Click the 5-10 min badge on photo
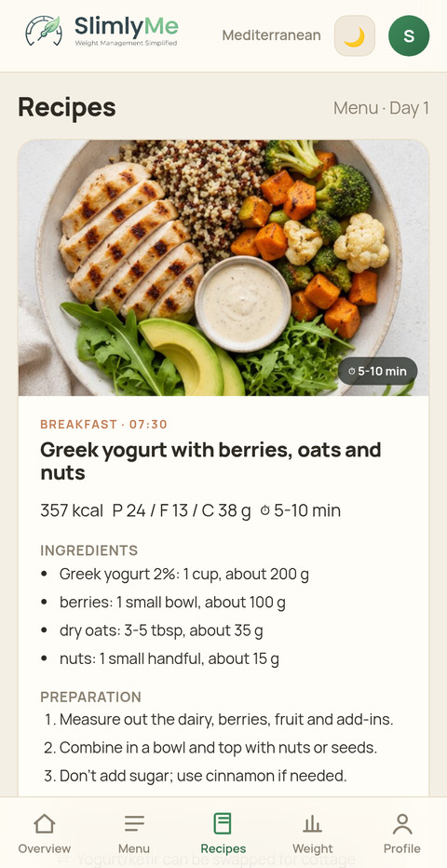 pyautogui.click(x=378, y=371)
